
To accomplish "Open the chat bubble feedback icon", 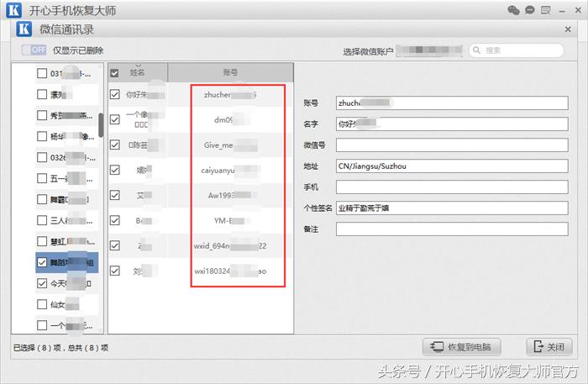I will coord(529,10).
